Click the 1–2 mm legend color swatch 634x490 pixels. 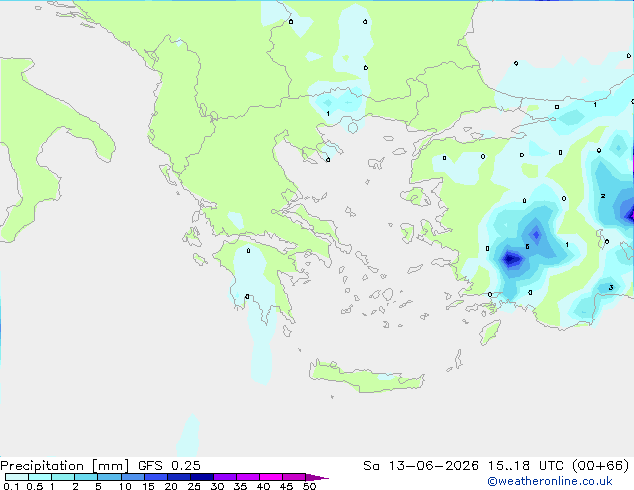click(x=63, y=477)
